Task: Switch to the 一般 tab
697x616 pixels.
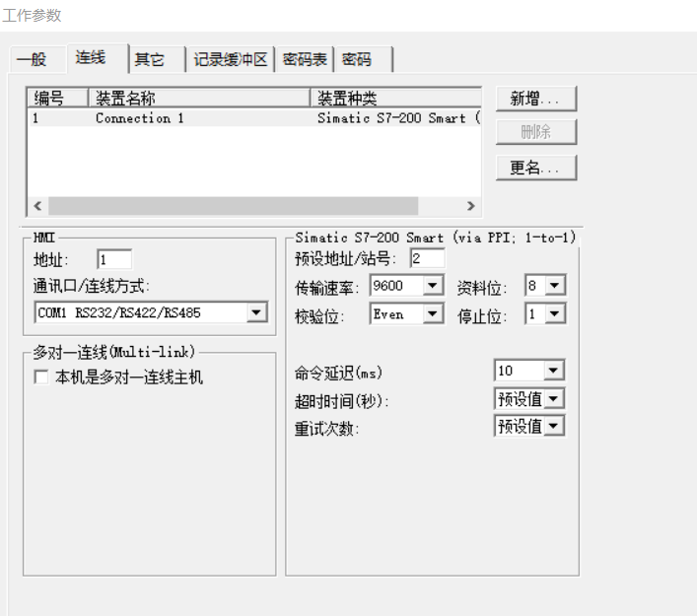Action: point(32,59)
